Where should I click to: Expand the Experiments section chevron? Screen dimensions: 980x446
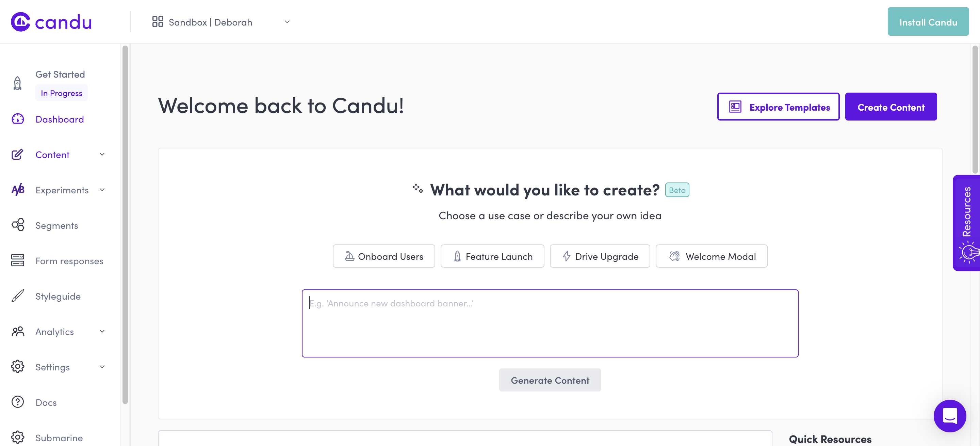[102, 190]
